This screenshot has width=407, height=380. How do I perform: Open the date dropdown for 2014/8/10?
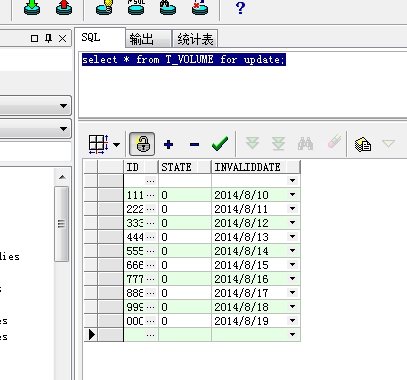[x=292, y=195]
